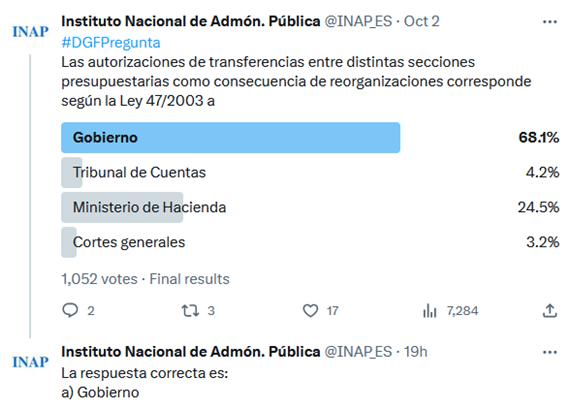The image size is (571, 411).
Task: Open the three-dot menu on the poll tweet
Action: click(x=550, y=22)
